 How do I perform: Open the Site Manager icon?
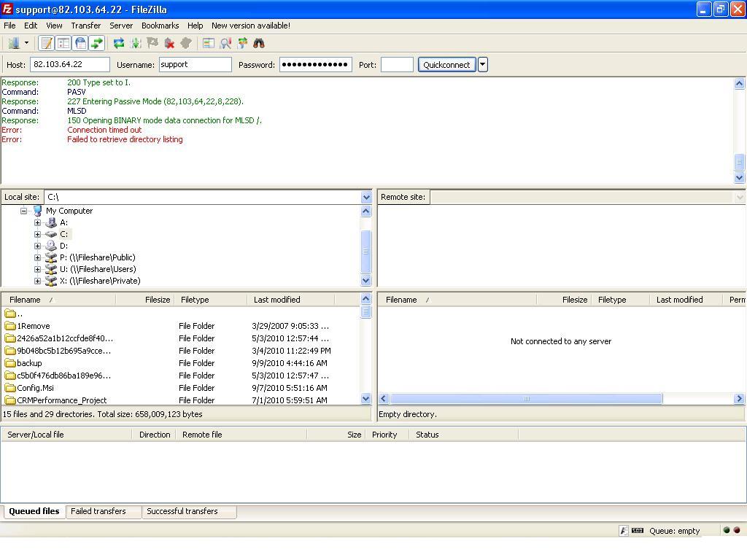pyautogui.click(x=13, y=44)
